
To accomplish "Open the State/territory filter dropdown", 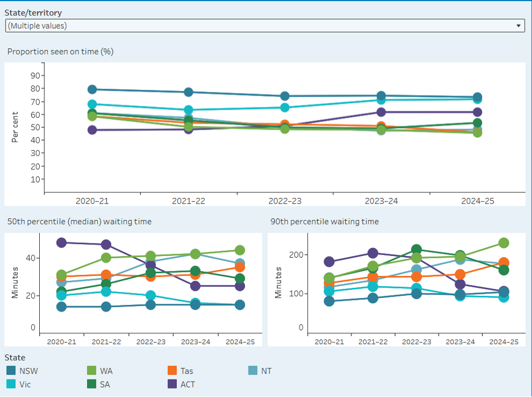I will [264, 26].
